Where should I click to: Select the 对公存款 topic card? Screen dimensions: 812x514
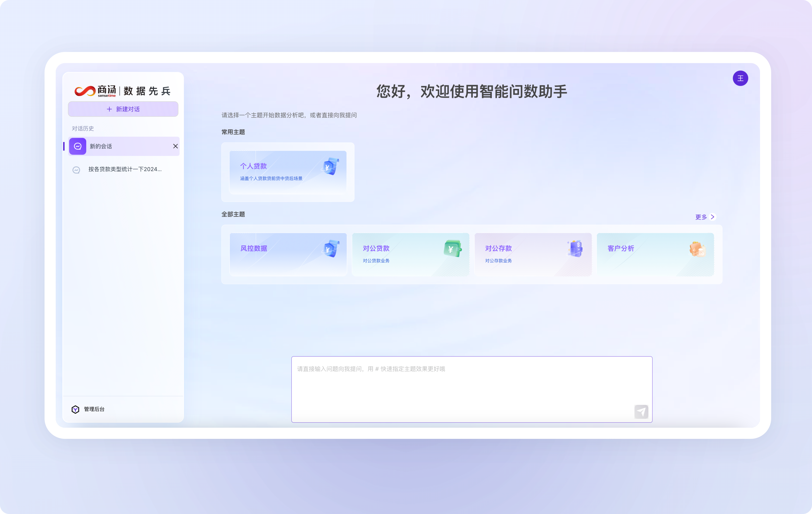(533, 254)
